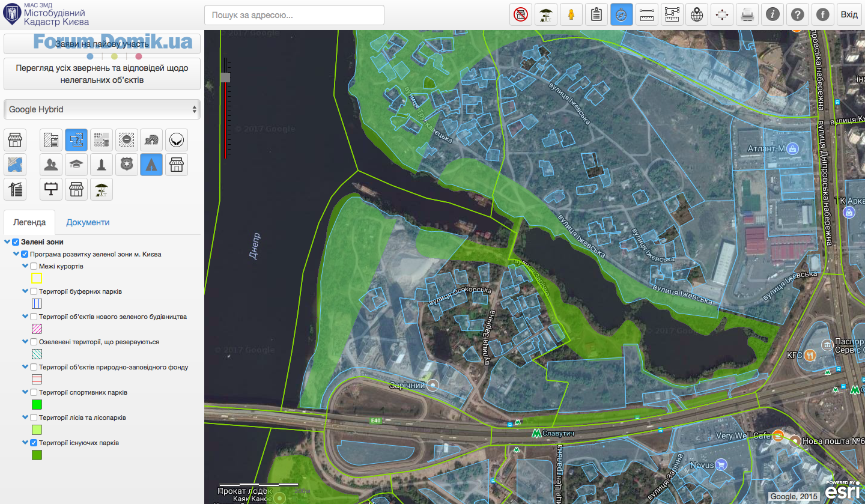Screen dimensions: 865x504
Task: Toggle the blue compass navigation tool
Action: 622,15
